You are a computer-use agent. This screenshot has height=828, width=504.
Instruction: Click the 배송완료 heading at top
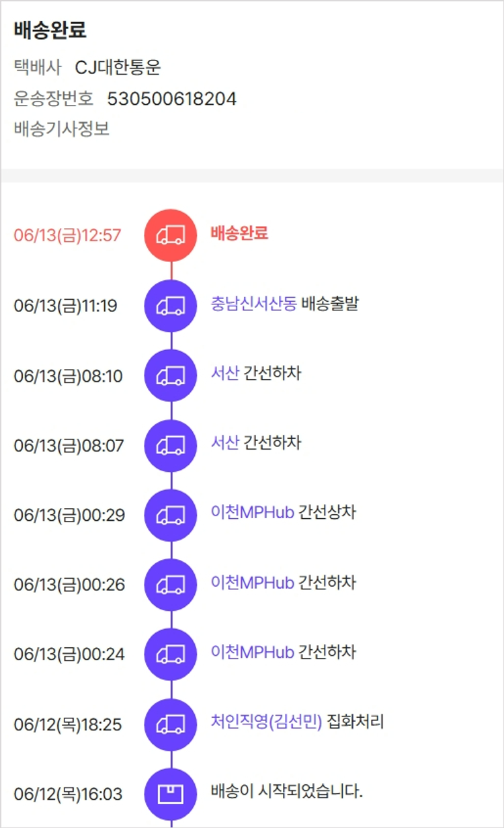pos(50,30)
